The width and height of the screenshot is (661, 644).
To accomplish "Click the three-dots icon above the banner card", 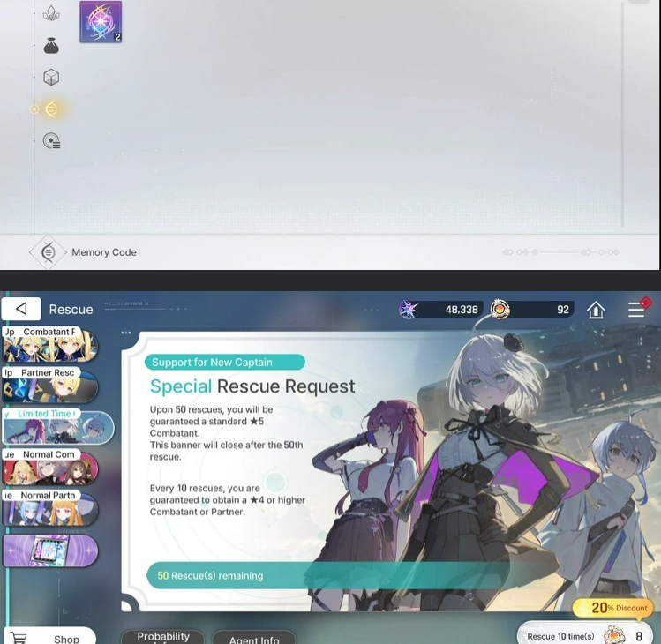I will click(x=125, y=333).
